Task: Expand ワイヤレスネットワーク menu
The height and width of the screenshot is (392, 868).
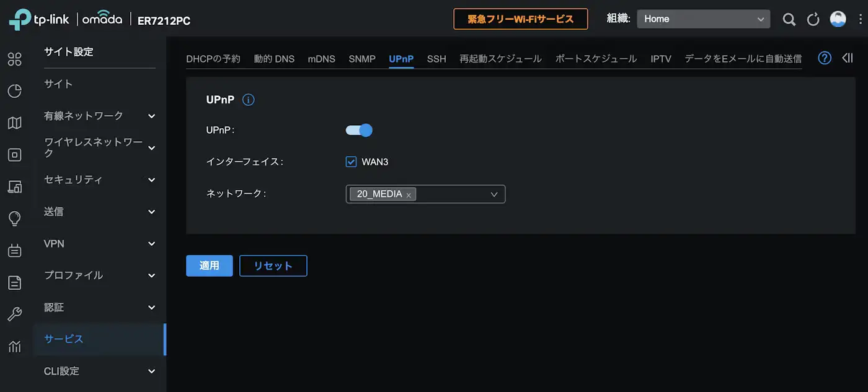Action: [x=99, y=147]
